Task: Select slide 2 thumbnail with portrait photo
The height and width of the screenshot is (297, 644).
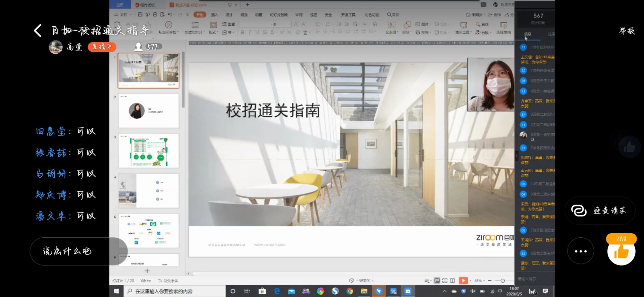Action: [149, 111]
